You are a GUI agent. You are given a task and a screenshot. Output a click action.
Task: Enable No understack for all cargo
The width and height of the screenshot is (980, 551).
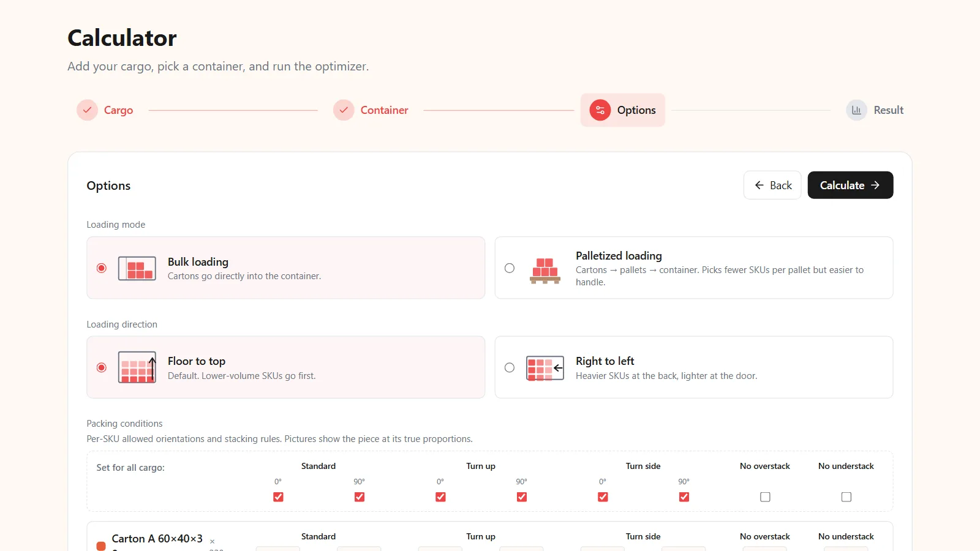[846, 497]
